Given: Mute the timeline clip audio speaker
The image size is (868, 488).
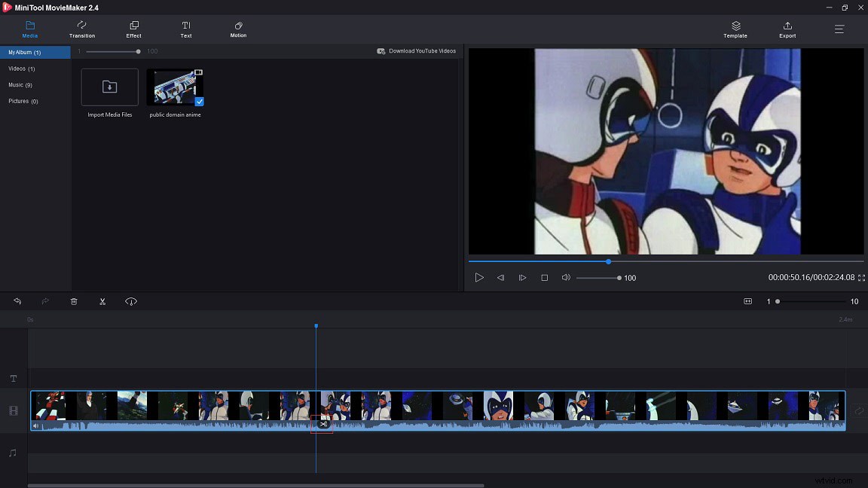Looking at the screenshot, I should pos(35,425).
